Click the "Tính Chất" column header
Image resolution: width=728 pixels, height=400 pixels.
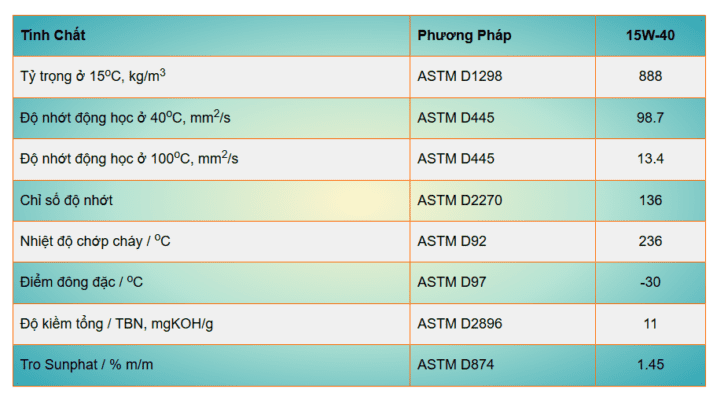coord(54,35)
